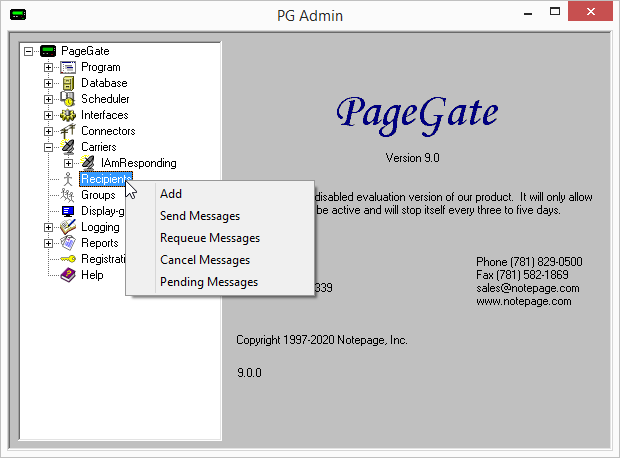Select the Scheduler tree label
Screen dimensions: 620x458
click(105, 99)
